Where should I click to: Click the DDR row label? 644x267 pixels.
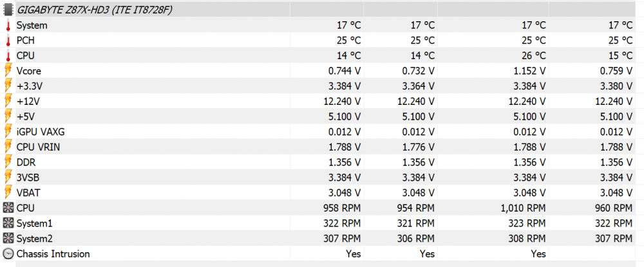[x=26, y=162]
